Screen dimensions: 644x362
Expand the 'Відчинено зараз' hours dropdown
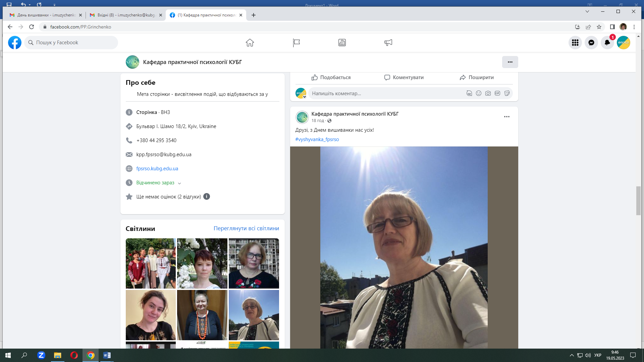pyautogui.click(x=179, y=183)
